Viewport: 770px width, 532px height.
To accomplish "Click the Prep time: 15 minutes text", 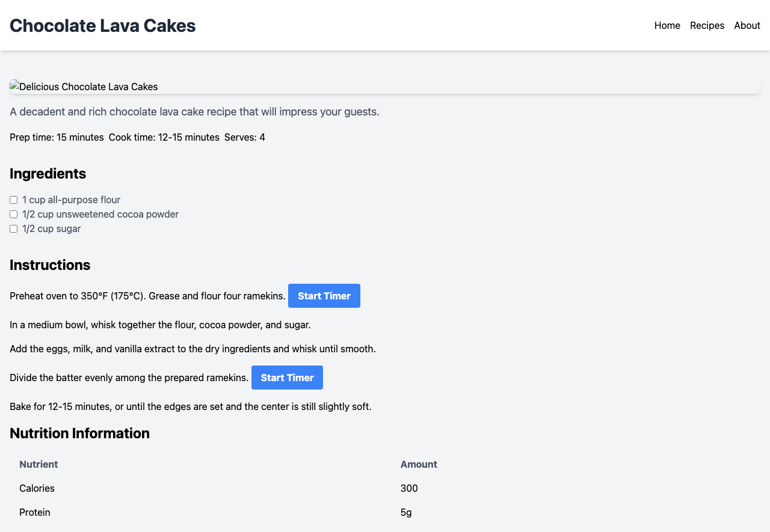I will 57,137.
